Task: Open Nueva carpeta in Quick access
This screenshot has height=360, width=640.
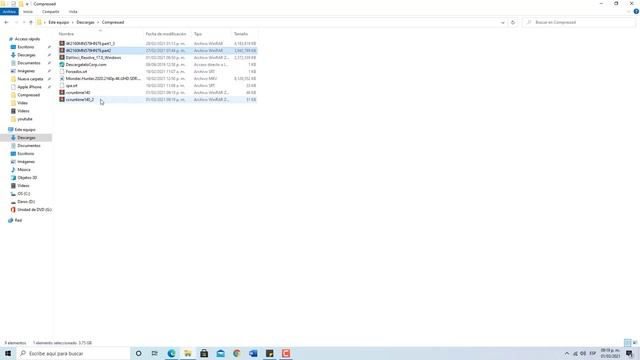Action: click(30, 79)
